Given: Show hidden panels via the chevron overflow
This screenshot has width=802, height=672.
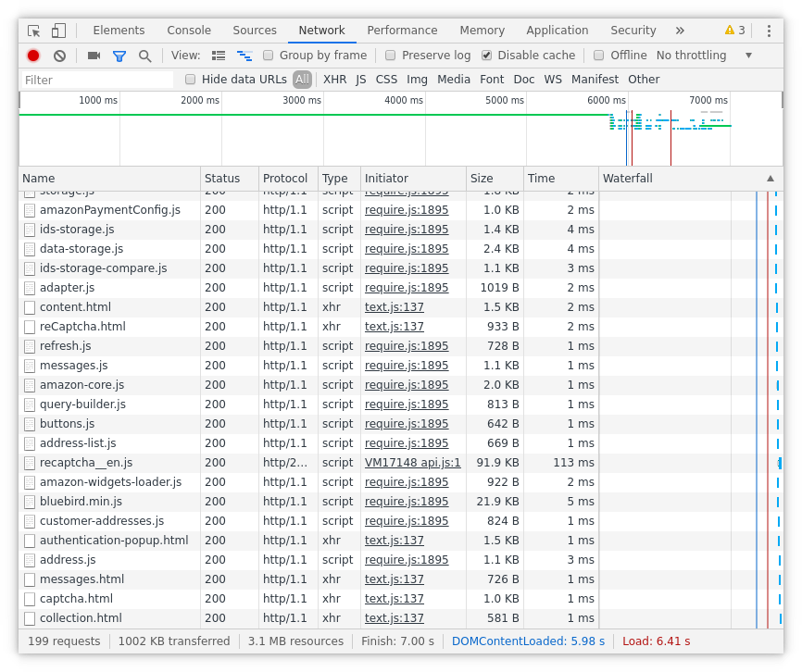Looking at the screenshot, I should click(x=680, y=30).
